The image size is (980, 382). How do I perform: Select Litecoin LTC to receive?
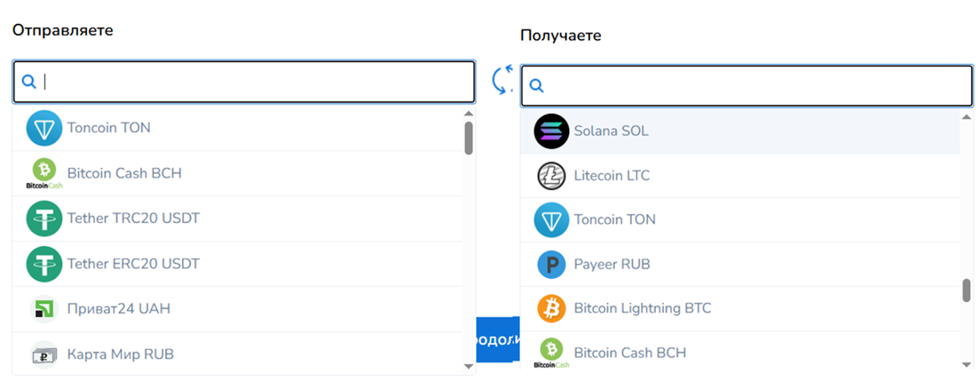[x=740, y=176]
